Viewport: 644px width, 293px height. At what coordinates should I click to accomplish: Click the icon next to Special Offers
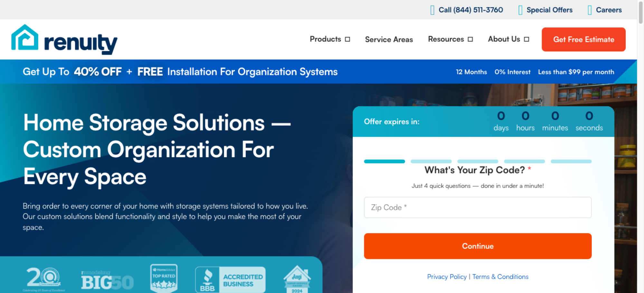[x=520, y=10]
